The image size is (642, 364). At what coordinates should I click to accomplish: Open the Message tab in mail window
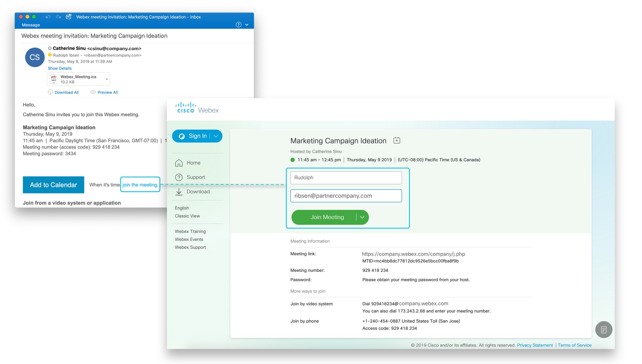point(31,25)
